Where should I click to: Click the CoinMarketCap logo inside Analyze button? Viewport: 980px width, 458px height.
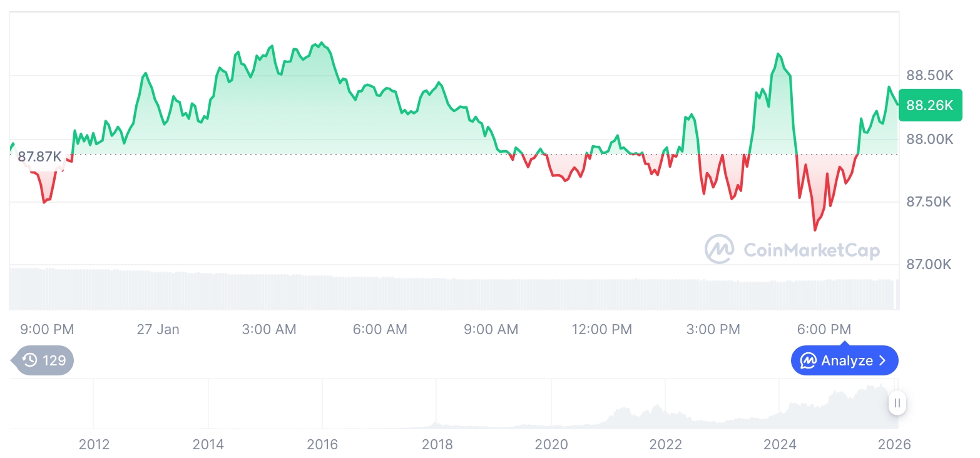[x=808, y=360]
